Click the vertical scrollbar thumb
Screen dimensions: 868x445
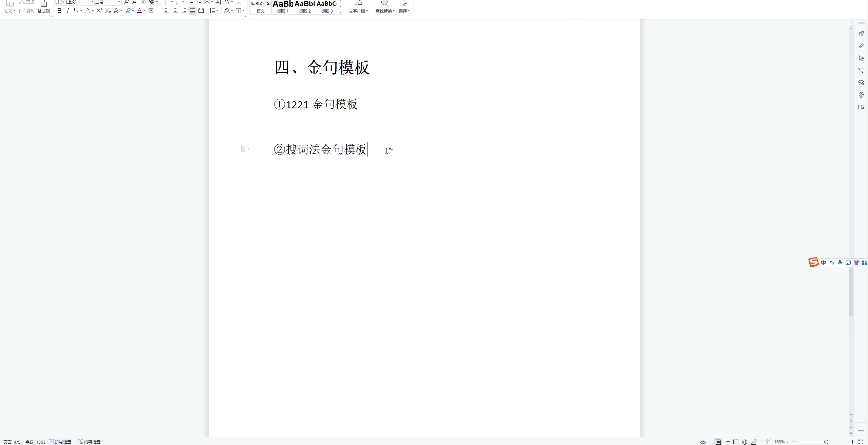tap(851, 292)
